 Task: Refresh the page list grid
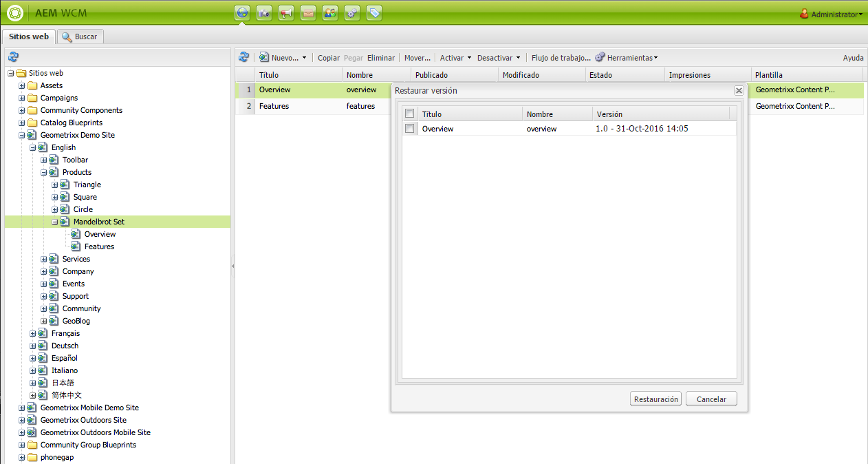[x=243, y=57]
